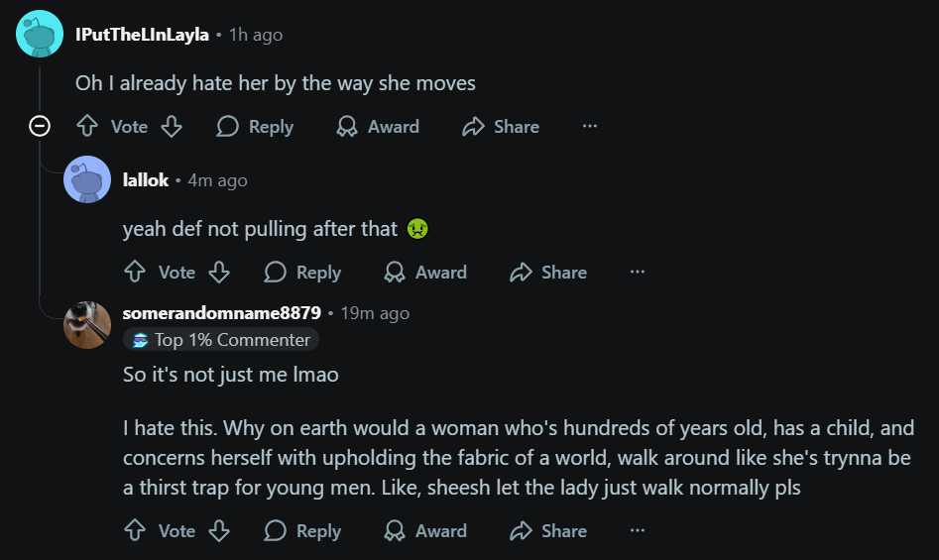Viewport: 939px width, 560px height.
Task: Collapse the IPutTheLInLayla comment thread
Action: [41, 127]
